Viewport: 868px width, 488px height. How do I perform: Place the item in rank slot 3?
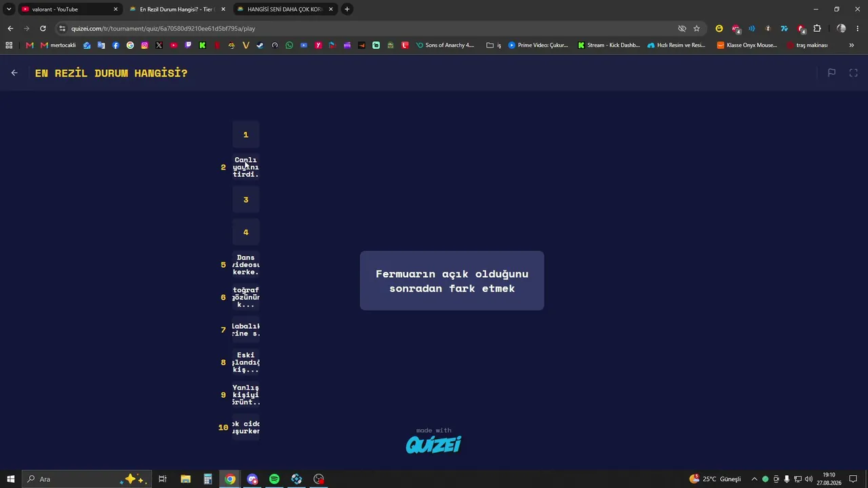point(245,199)
